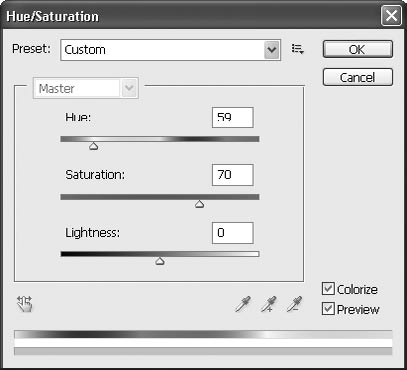Click the Saturation slider handle
This screenshot has height=370, width=407.
199,204
